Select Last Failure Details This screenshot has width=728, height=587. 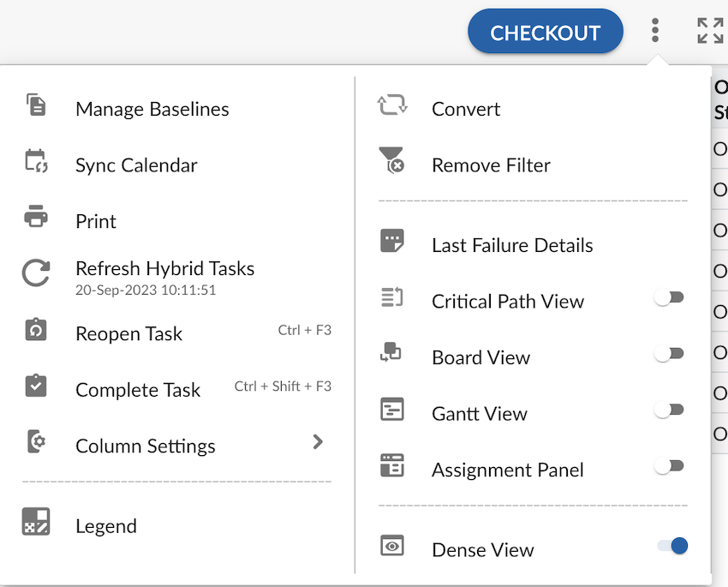pos(511,245)
